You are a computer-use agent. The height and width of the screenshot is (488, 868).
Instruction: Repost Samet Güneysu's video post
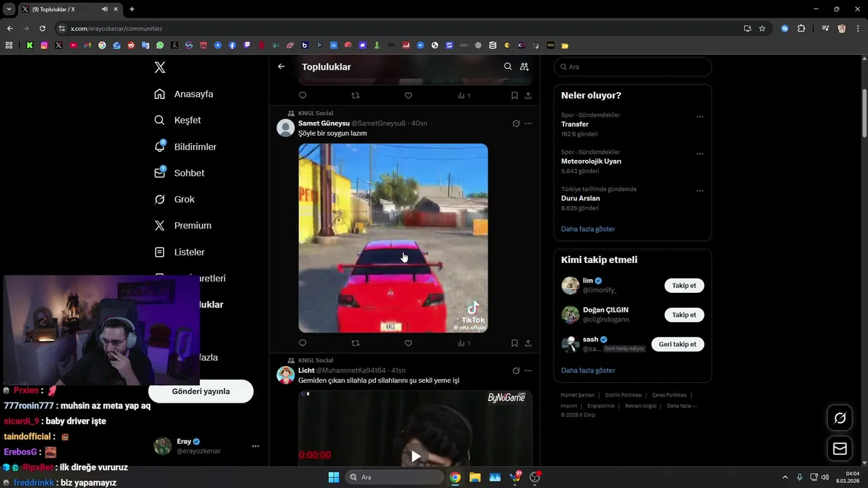355,343
